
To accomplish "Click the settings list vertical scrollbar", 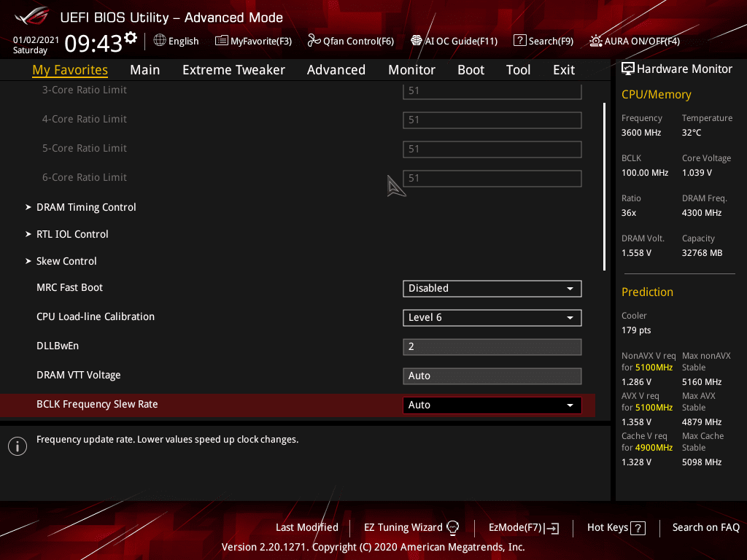I will (604, 187).
